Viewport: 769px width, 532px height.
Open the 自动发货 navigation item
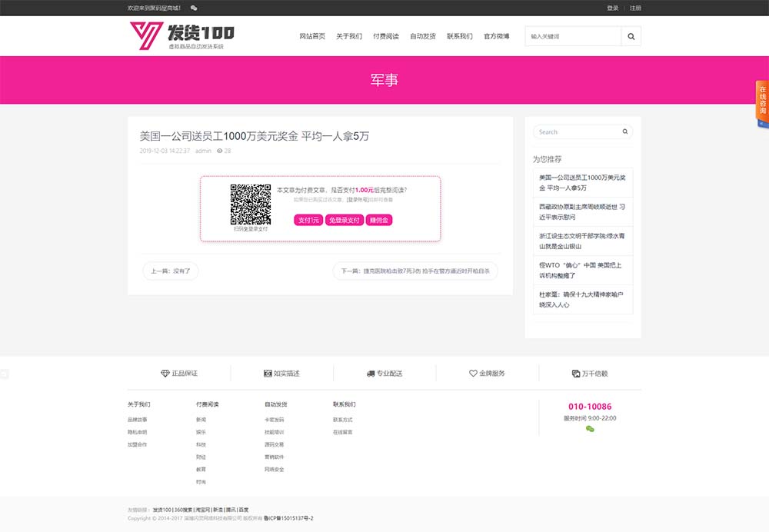click(423, 36)
